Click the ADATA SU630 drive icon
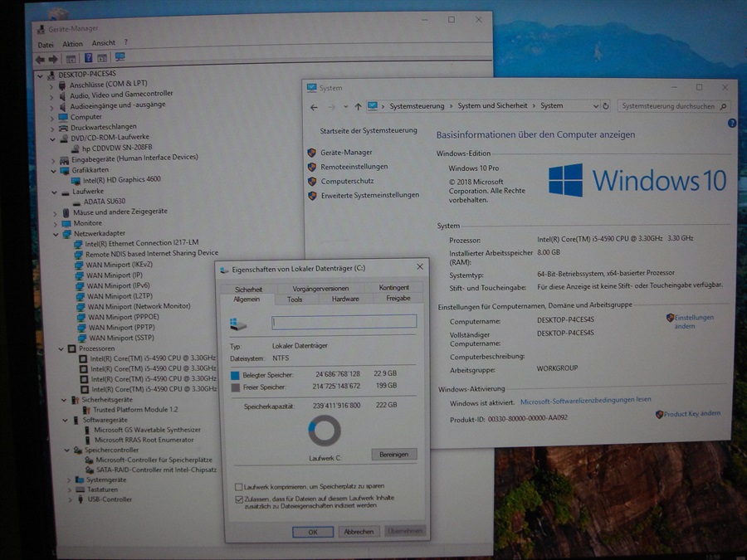The width and height of the screenshot is (747, 560). click(76, 202)
